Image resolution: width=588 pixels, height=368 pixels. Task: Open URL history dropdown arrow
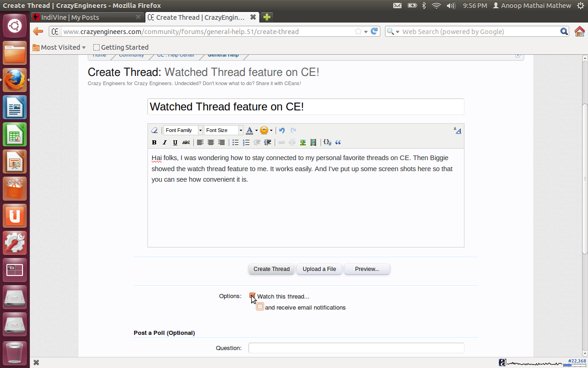coord(366,32)
